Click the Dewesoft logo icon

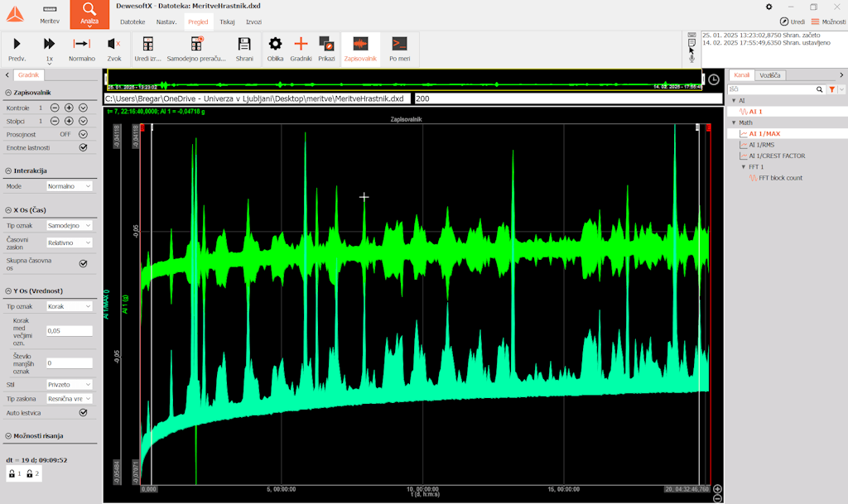point(15,15)
